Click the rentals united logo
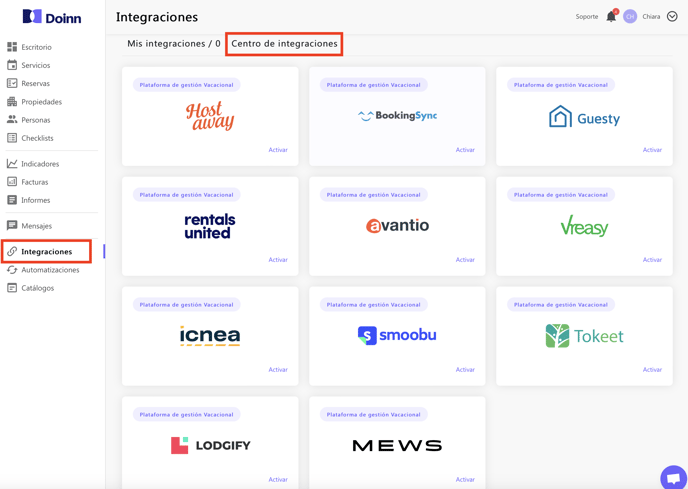The width and height of the screenshot is (688, 489). (x=210, y=226)
